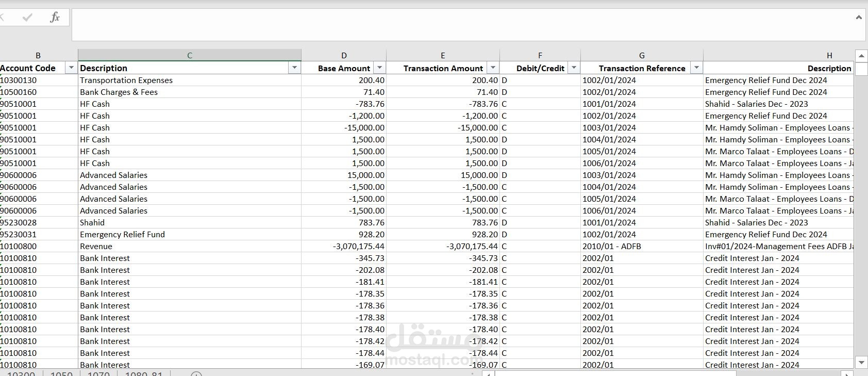Select Transaction Amount cell '-178.35'
The image size is (868, 376).
click(443, 293)
